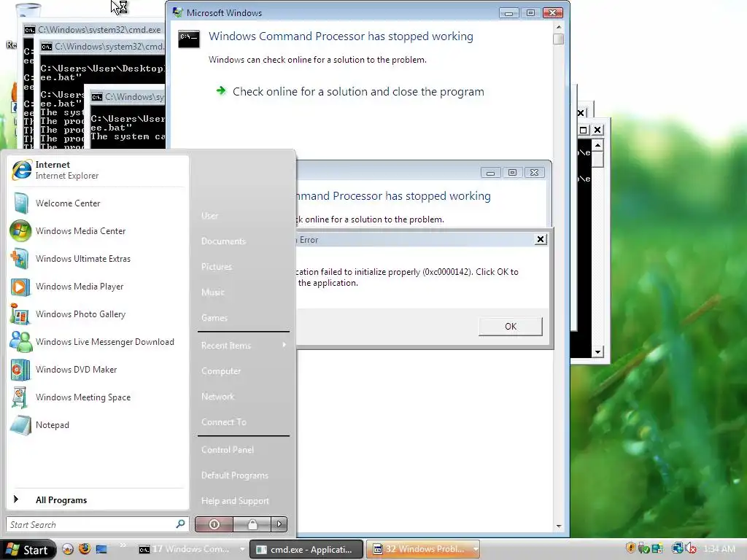Open Control Panel from the Start menu

pos(228,449)
